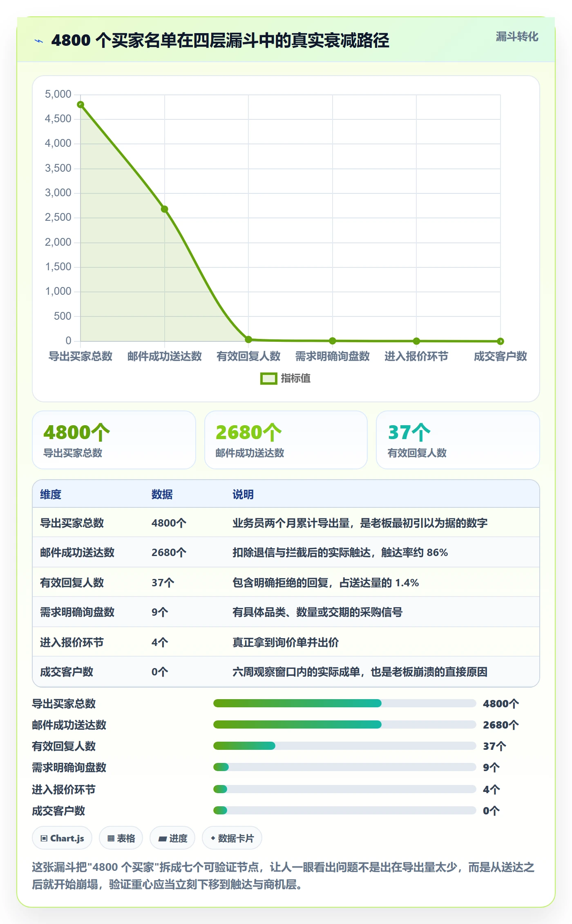Screen dimensions: 572x924
Task: Click the chart point above 邮件成功送达数
Action: [165, 209]
